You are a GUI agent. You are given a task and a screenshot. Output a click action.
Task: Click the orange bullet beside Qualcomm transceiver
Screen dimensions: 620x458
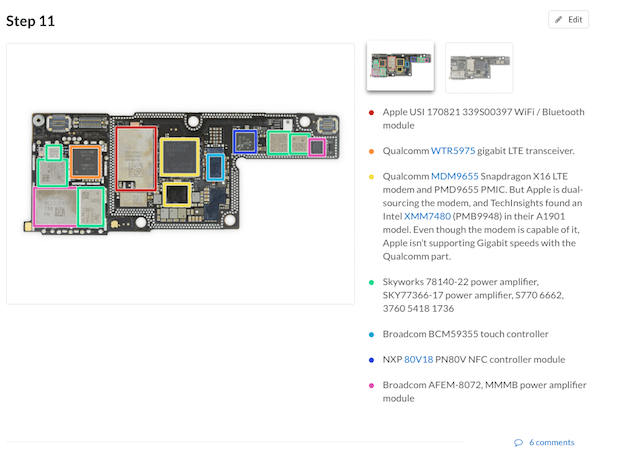[371, 151]
